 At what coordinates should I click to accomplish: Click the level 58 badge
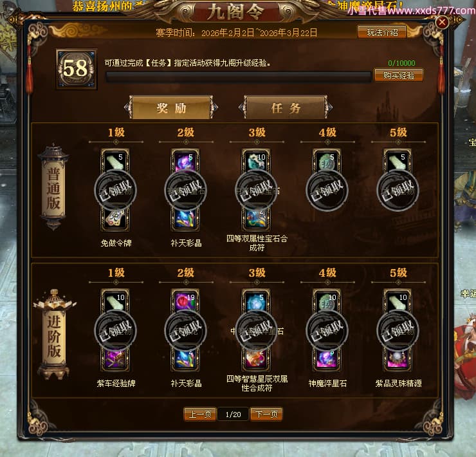(x=76, y=69)
